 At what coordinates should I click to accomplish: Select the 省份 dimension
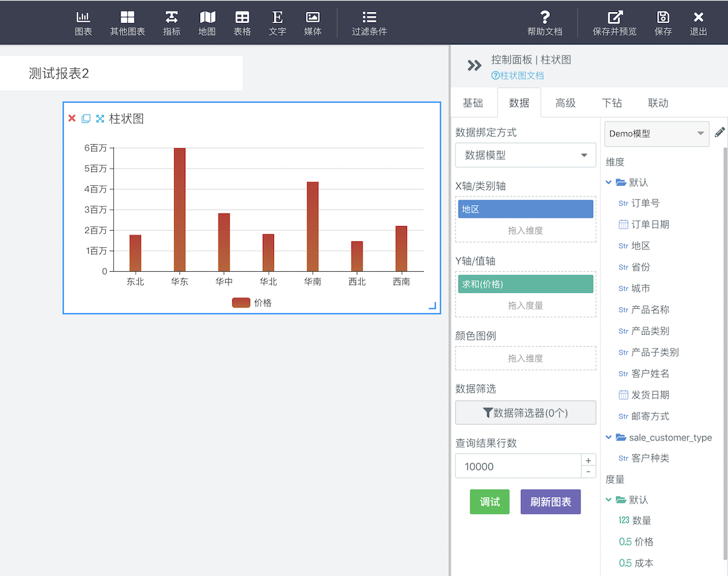641,267
